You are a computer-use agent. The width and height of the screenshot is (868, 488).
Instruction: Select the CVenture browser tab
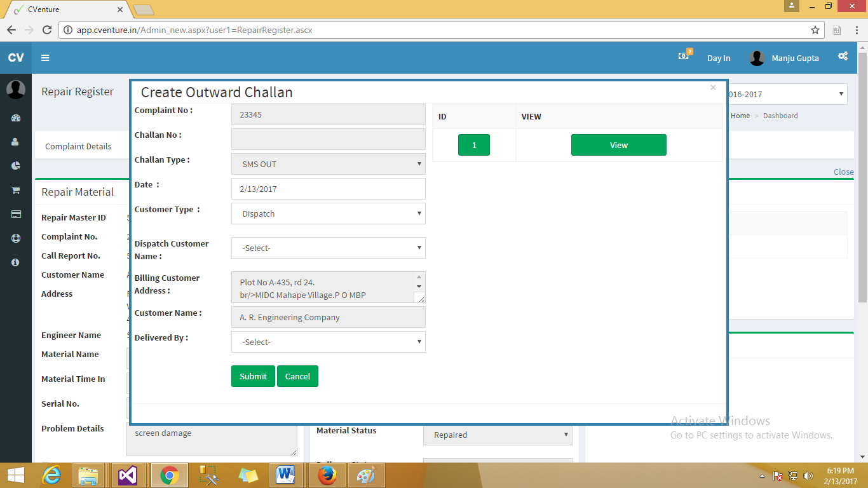pos(67,10)
